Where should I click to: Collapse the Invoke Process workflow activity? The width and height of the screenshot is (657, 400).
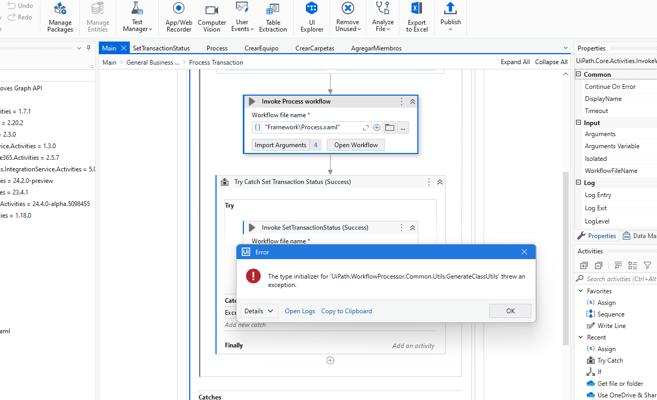[x=412, y=102]
